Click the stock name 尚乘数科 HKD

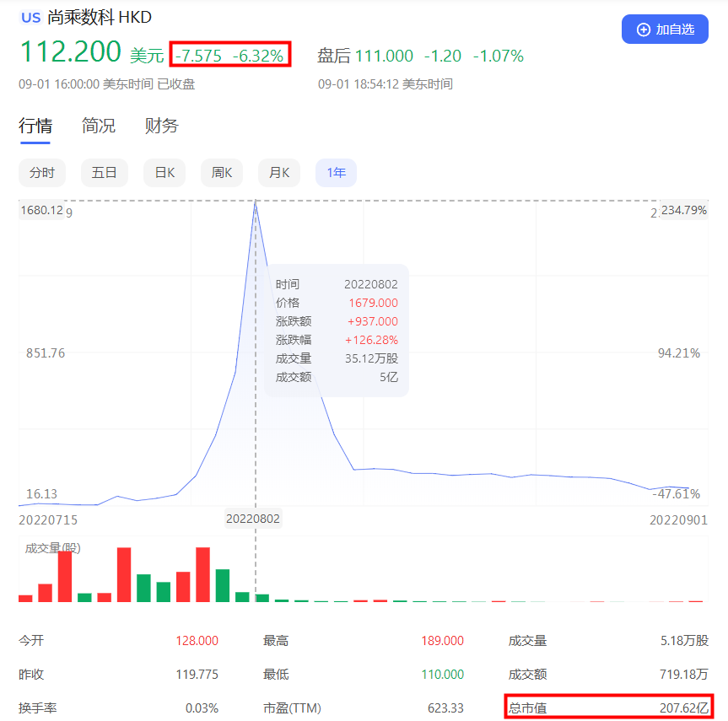point(100,18)
